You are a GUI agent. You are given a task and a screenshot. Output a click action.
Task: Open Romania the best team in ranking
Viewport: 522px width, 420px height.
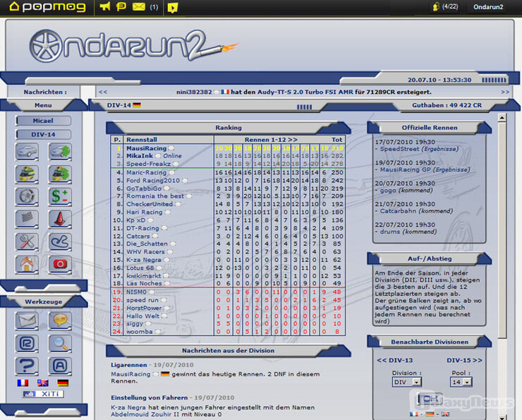pyautogui.click(x=154, y=196)
